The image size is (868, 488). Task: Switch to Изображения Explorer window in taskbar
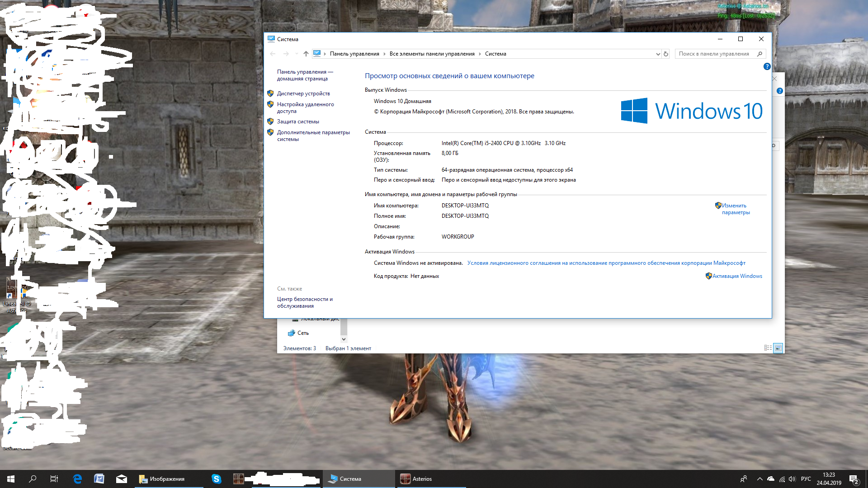coord(169,479)
